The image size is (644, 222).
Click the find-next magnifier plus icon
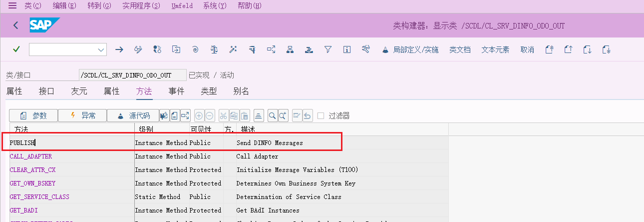tap(283, 115)
